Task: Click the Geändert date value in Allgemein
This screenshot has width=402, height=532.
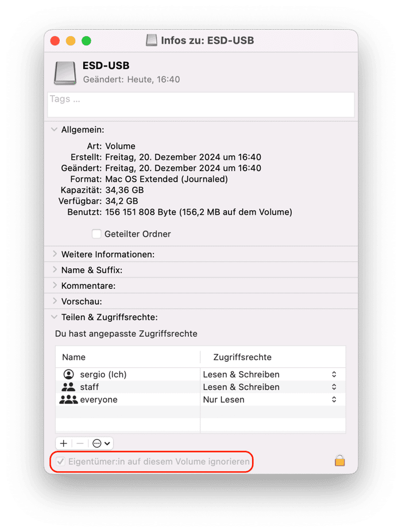Action: click(183, 168)
